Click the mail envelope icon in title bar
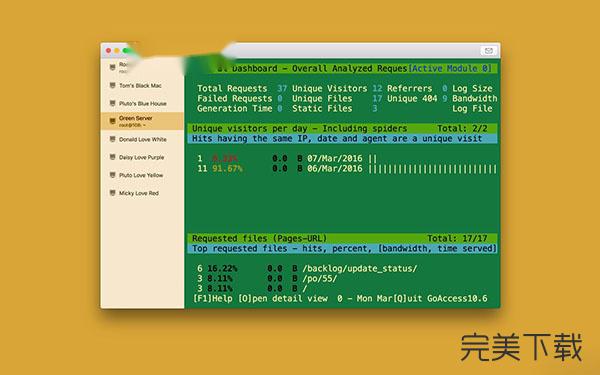 tap(489, 51)
